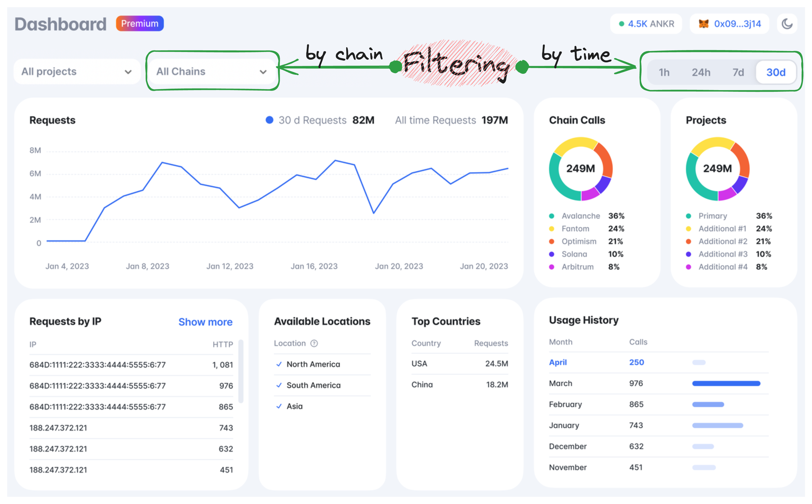812x504 pixels.
Task: Click the All Chains chevron arrow
Action: (x=263, y=72)
